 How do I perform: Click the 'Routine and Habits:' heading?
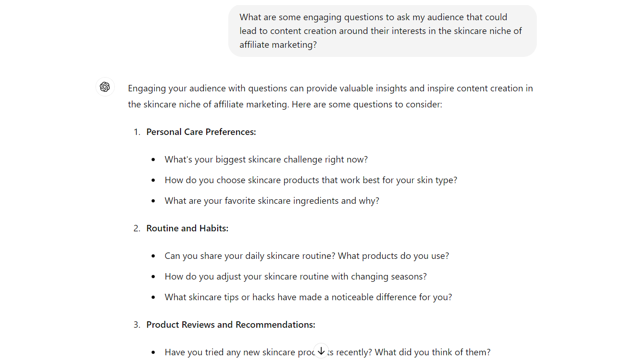click(x=187, y=229)
